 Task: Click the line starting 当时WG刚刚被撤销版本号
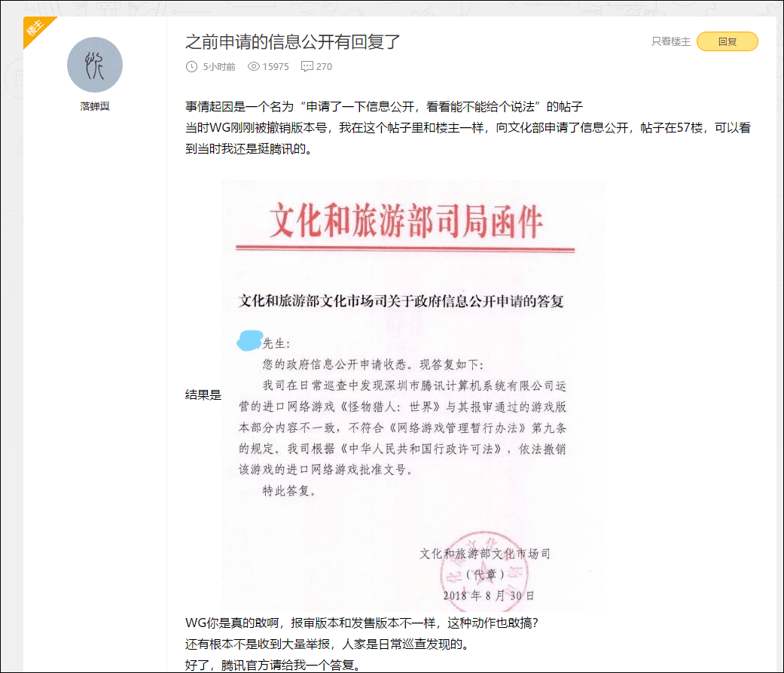[x=468, y=128]
